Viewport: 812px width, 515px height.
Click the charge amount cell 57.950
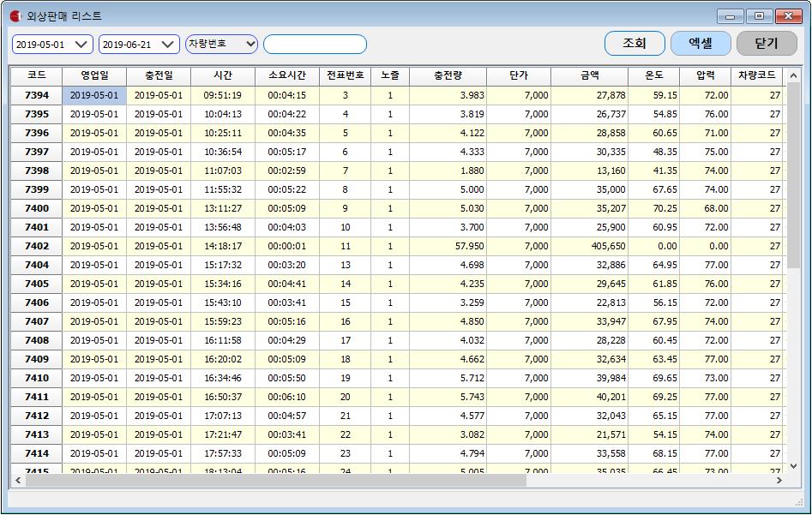[448, 246]
